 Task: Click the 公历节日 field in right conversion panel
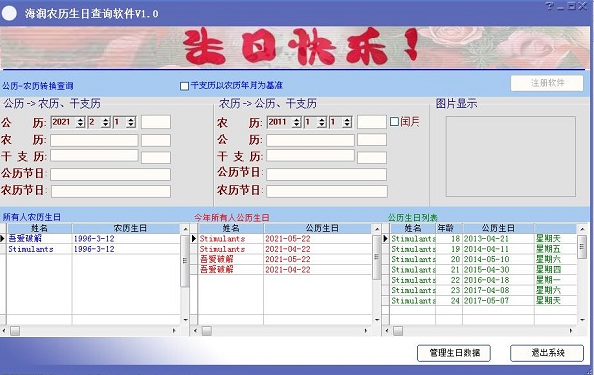(x=327, y=174)
